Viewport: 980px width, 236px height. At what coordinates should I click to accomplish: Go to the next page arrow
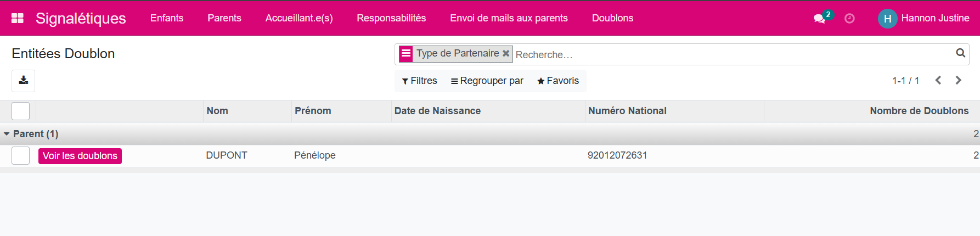[959, 81]
